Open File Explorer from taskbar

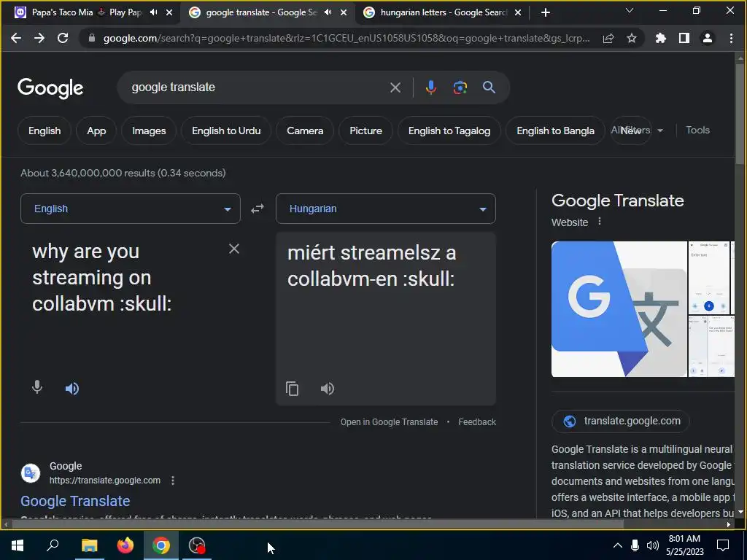pos(89,545)
